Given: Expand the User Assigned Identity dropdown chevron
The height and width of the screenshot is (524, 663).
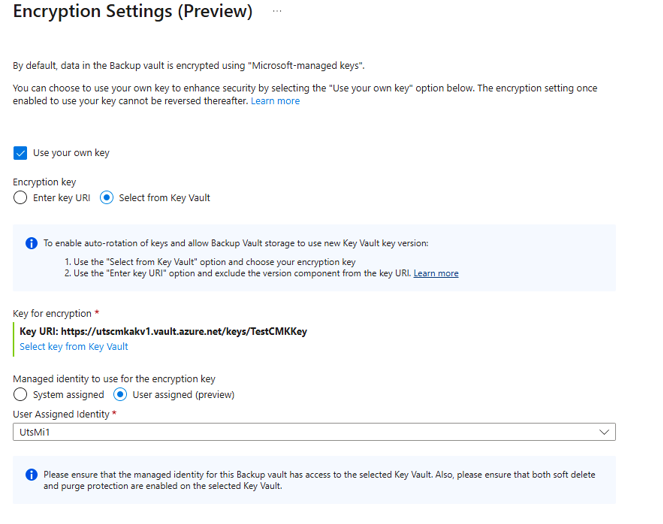Looking at the screenshot, I should click(x=604, y=432).
